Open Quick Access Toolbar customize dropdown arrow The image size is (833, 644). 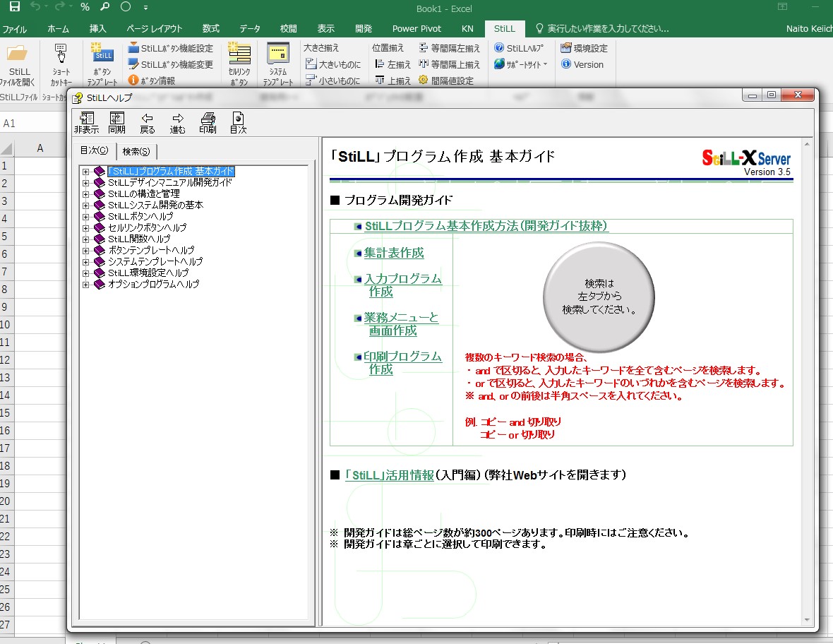pyautogui.click(x=145, y=8)
